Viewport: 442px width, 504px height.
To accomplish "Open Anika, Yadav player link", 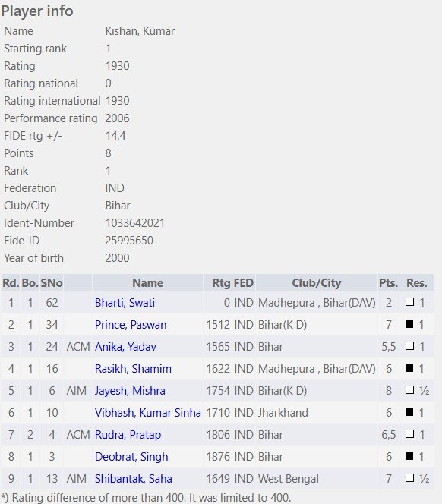I will click(x=125, y=347).
